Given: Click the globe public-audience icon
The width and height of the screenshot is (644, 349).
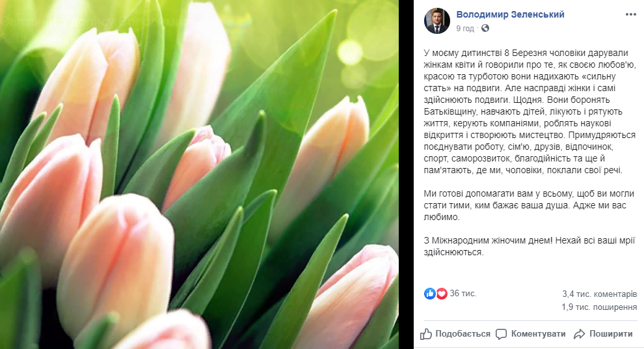Looking at the screenshot, I should [x=485, y=29].
